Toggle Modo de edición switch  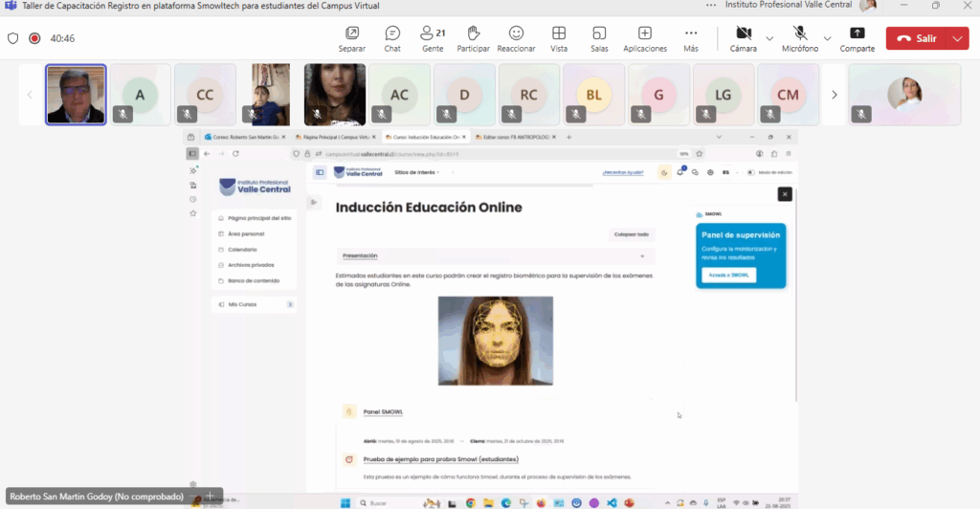[750, 172]
